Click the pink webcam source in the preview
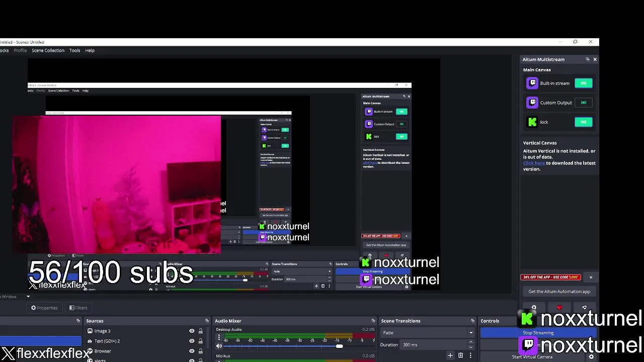This screenshot has width=644, height=362. tap(116, 185)
